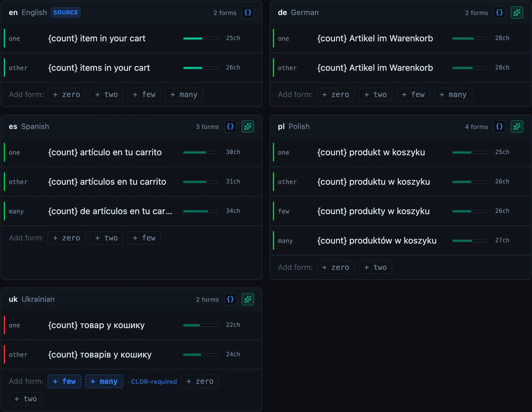532x412 pixels.
Task: Edit the English text '{count} items in your cart'
Action: 99,68
